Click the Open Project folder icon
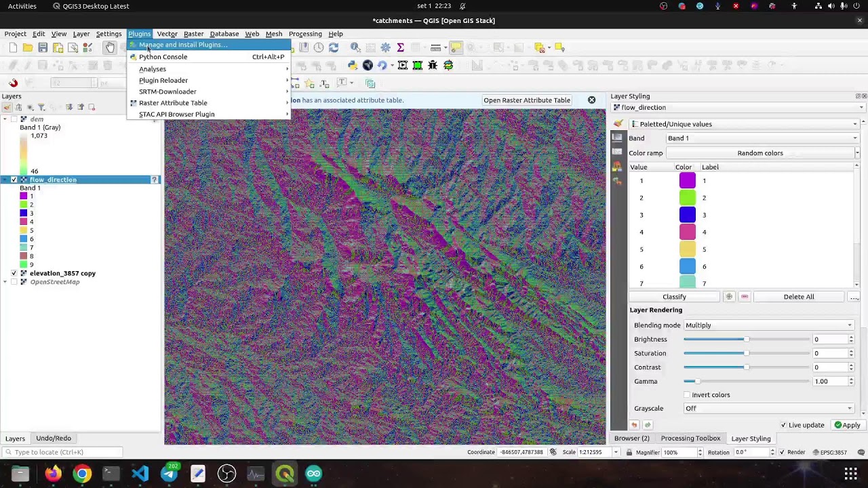 click(28, 47)
